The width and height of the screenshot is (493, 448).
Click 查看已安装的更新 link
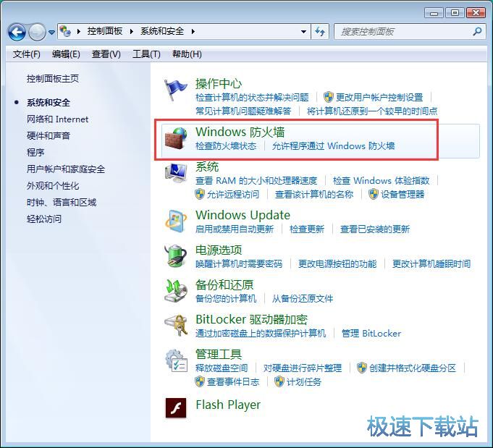(x=375, y=229)
